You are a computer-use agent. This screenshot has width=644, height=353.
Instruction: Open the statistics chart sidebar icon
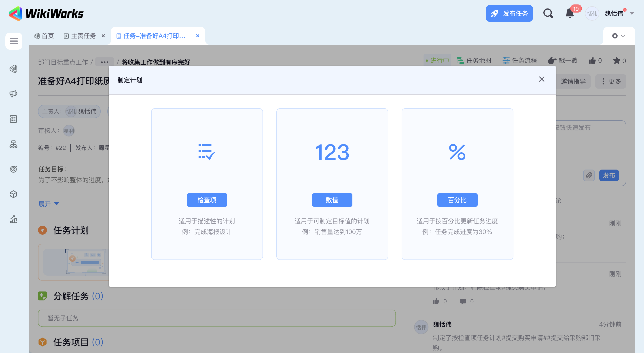pos(13,219)
